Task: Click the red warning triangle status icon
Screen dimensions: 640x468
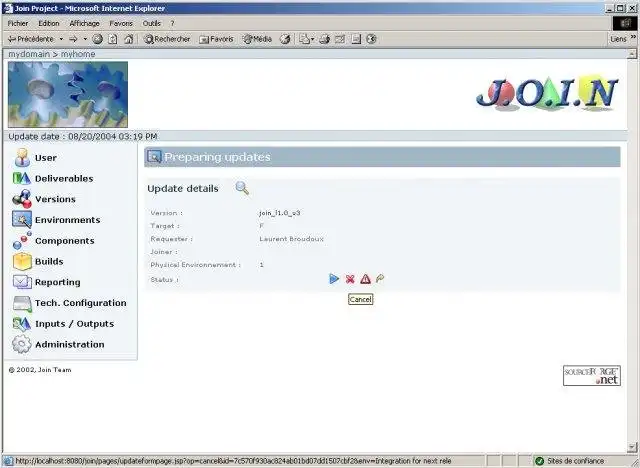Action: [365, 279]
